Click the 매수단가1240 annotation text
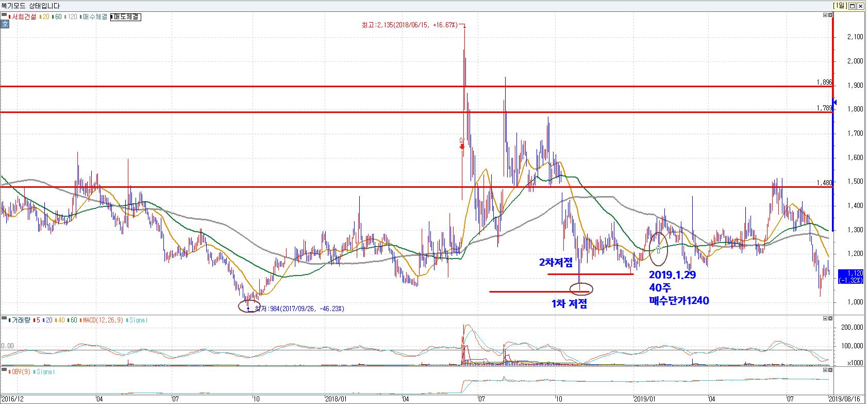868x404 pixels. [x=679, y=300]
